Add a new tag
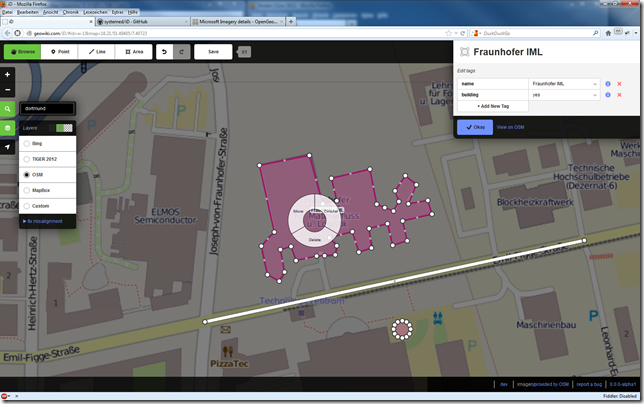 tap(493, 106)
